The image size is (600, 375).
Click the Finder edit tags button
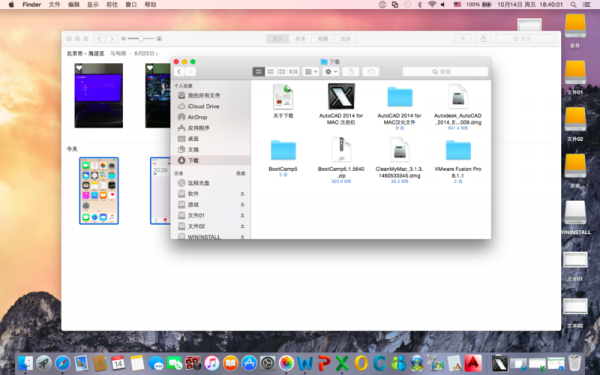(x=371, y=72)
